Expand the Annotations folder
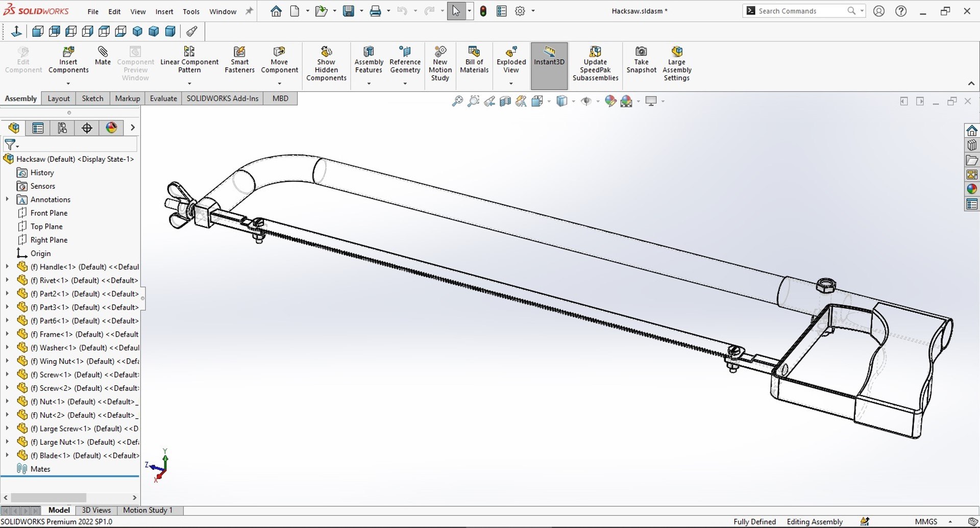The width and height of the screenshot is (980, 528). click(7, 199)
